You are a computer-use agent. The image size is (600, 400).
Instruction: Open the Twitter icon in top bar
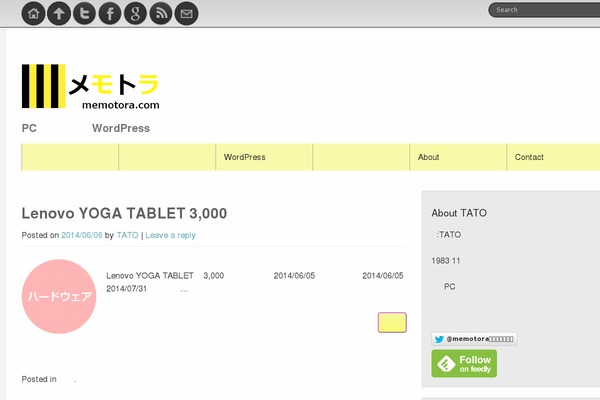click(85, 13)
